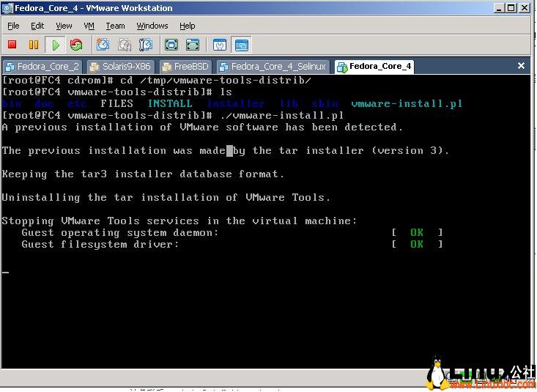Open the Team menu

116,26
